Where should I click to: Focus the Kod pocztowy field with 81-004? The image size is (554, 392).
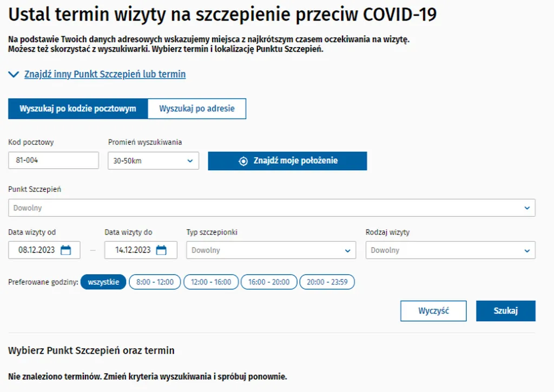54,161
